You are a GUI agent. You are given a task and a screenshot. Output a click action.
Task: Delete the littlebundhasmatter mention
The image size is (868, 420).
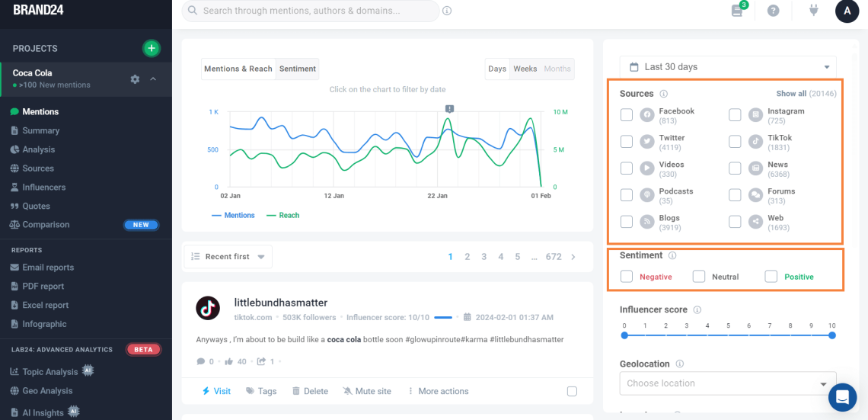(310, 391)
